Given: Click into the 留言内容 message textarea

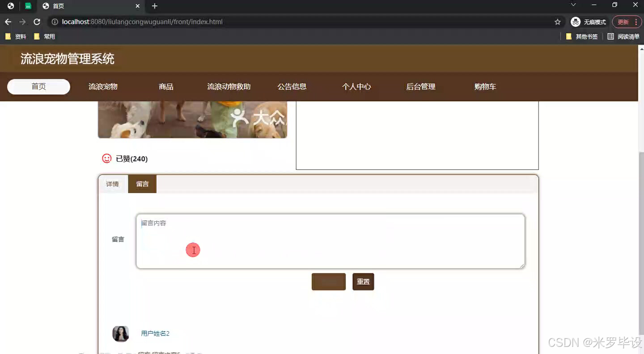Looking at the screenshot, I should click(x=330, y=241).
